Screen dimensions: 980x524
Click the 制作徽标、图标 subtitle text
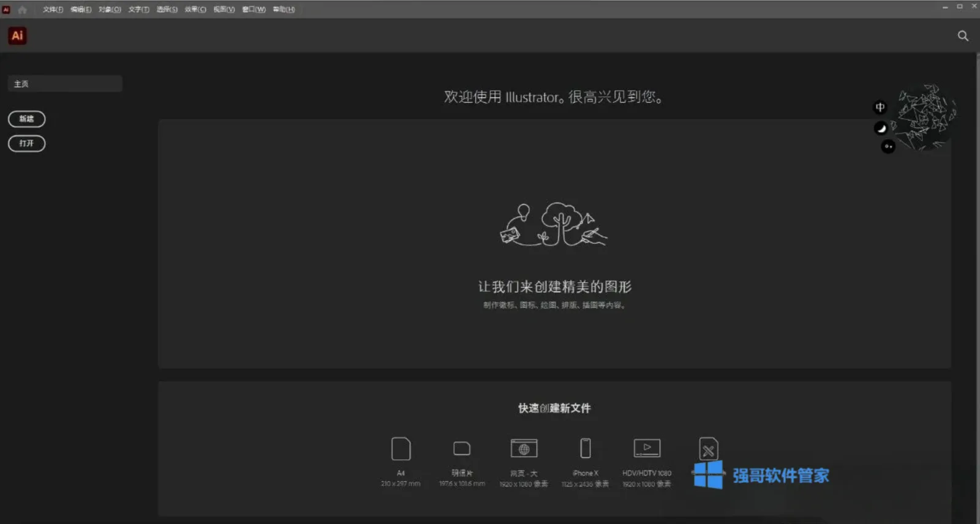(x=554, y=305)
